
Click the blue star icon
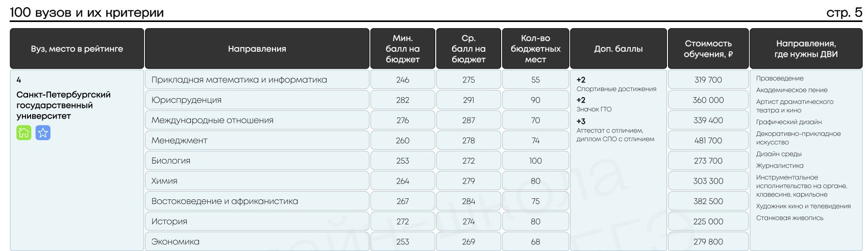click(x=43, y=133)
